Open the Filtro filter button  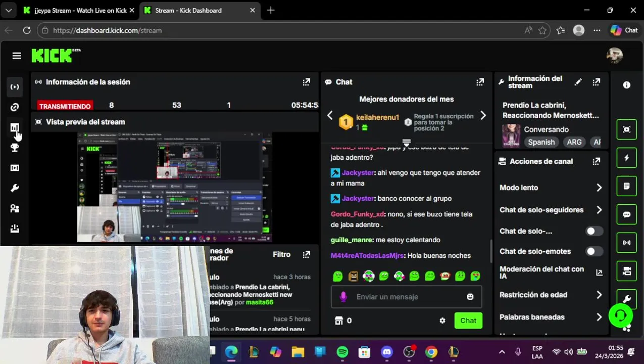[282, 254]
